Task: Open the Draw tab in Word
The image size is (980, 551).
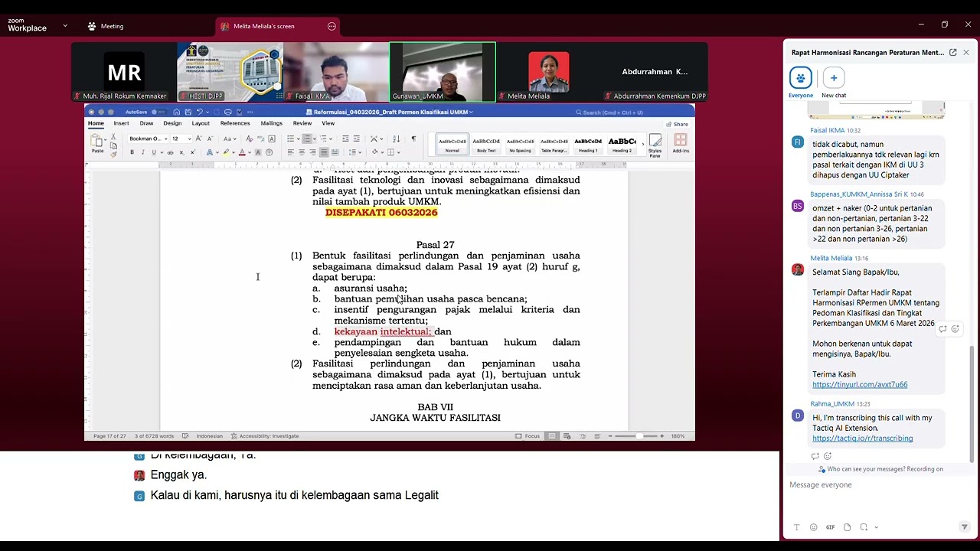Action: (146, 123)
